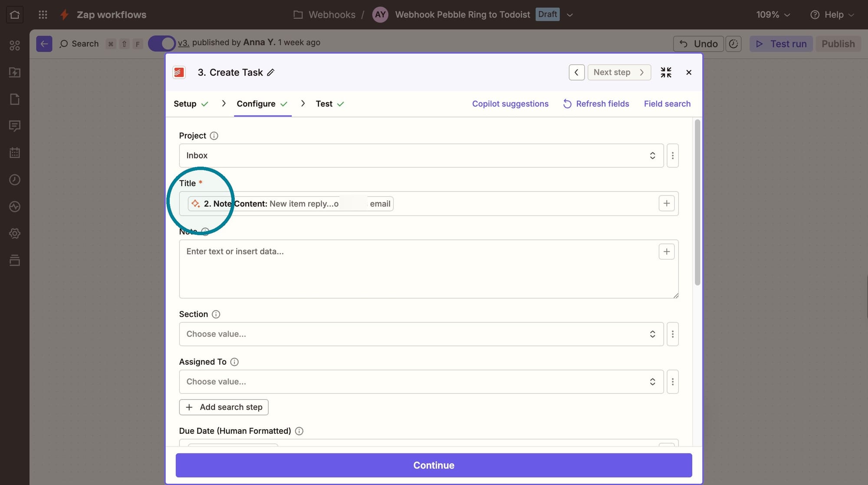The width and height of the screenshot is (868, 485).
Task: Open Assigned To three-dot options
Action: 673,382
